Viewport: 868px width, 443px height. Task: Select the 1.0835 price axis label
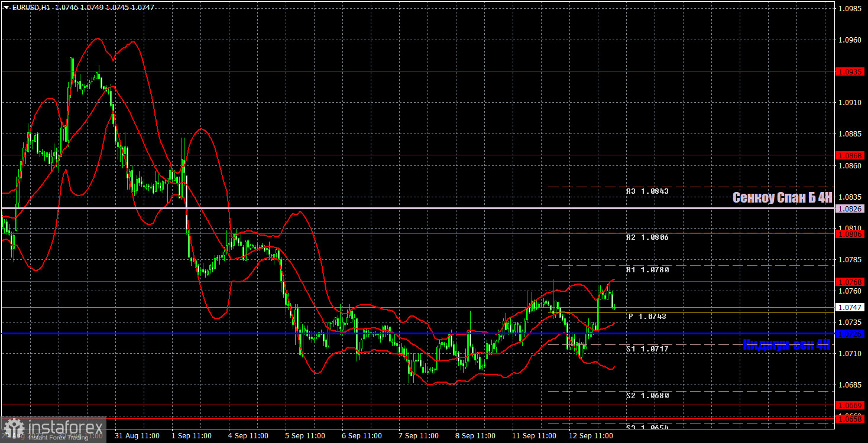pyautogui.click(x=851, y=197)
